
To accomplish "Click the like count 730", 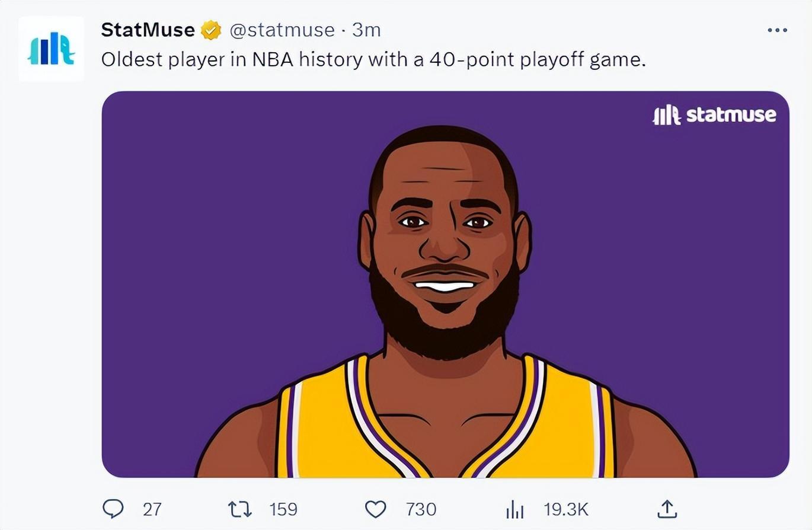I will pos(421,509).
